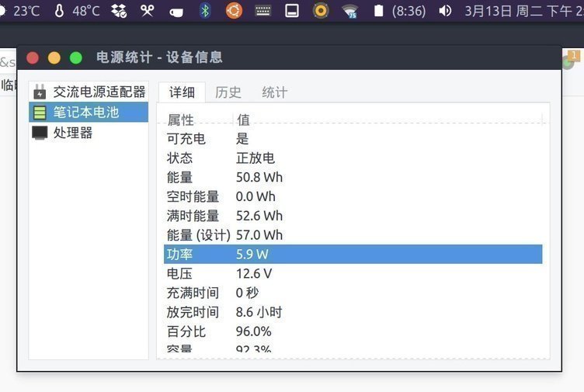Image resolution: width=584 pixels, height=392 pixels.
Task: Click the 值 column header
Action: tap(244, 120)
